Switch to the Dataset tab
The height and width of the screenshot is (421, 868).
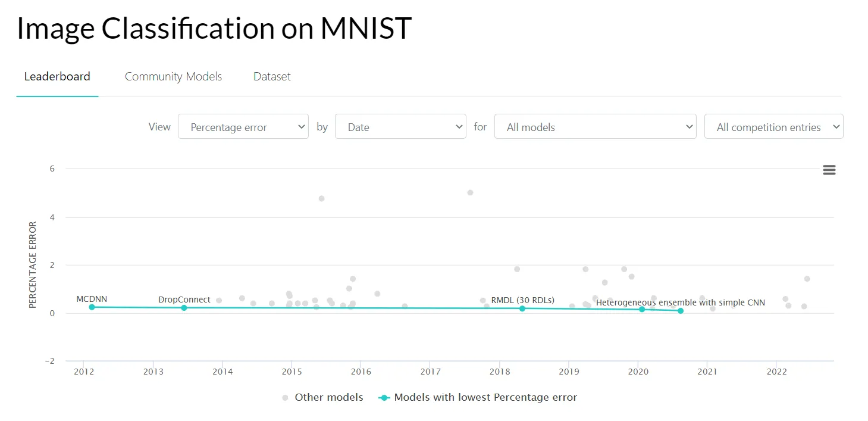pos(272,76)
